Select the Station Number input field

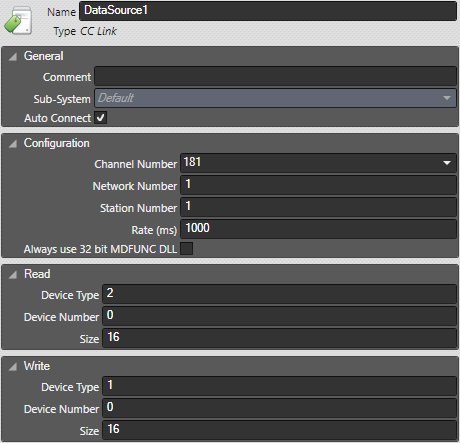318,207
